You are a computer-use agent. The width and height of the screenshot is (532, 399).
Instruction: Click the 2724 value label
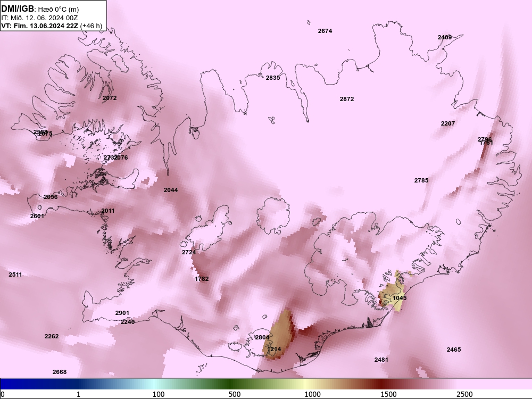click(189, 252)
